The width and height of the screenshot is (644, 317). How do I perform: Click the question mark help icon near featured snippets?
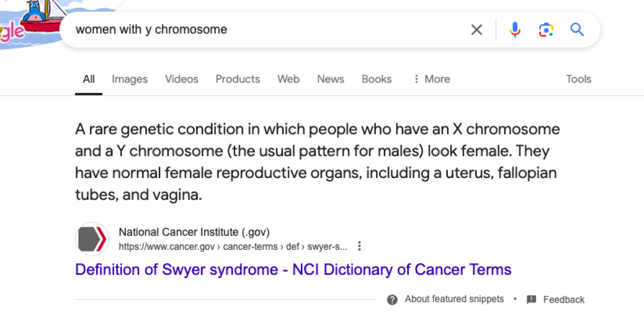(392, 299)
